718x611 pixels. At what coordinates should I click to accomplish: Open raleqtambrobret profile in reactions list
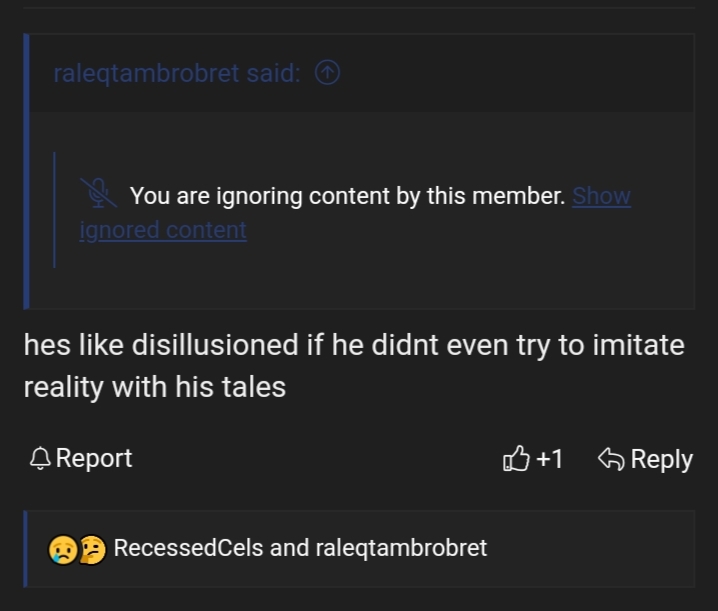pos(400,548)
